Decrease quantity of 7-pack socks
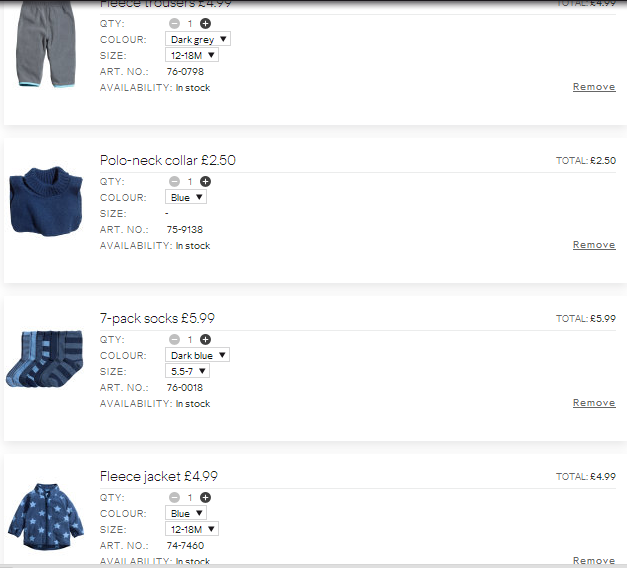Image resolution: width=627 pixels, height=568 pixels. point(174,340)
